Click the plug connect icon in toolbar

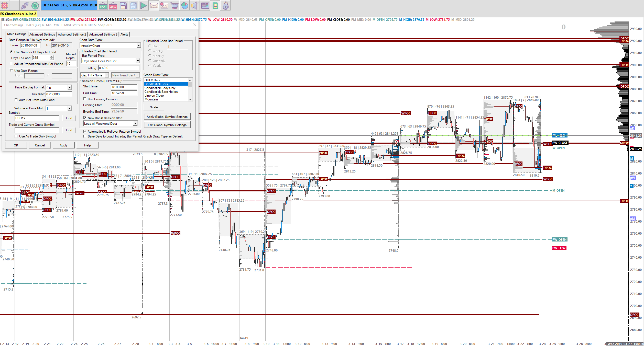coord(25,5)
